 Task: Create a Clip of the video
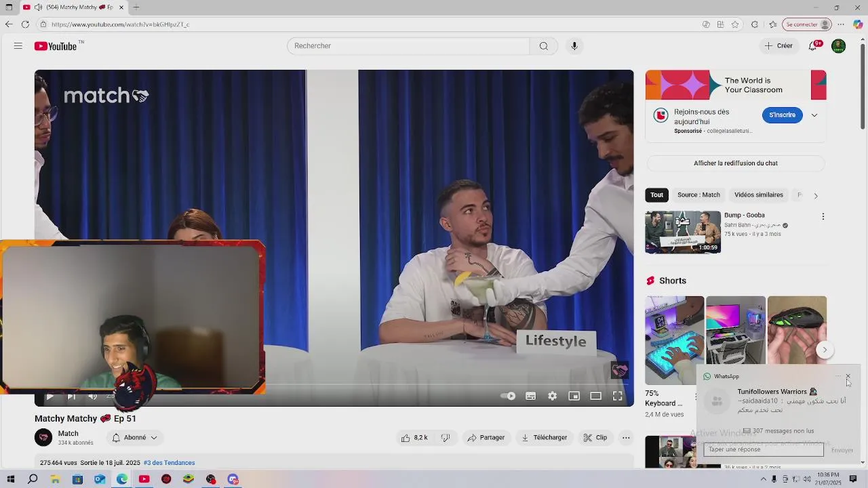point(595,438)
